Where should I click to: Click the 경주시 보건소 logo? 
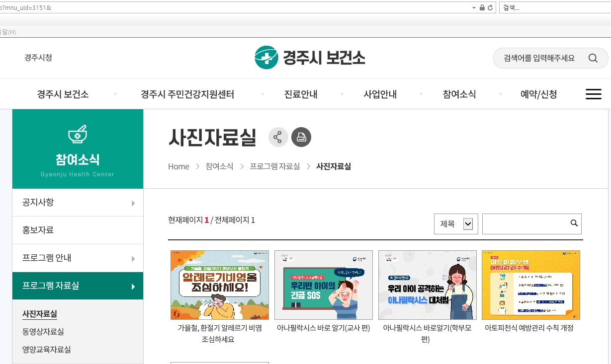tap(310, 58)
